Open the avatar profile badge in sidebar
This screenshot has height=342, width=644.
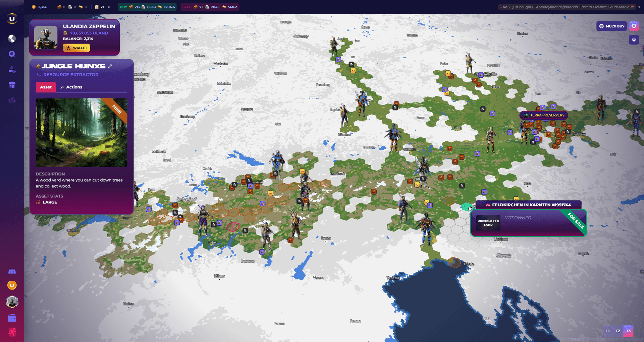click(x=12, y=302)
